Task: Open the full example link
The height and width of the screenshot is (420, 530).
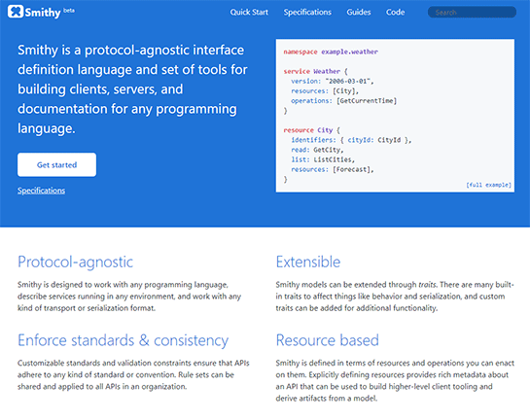Action: pos(488,185)
